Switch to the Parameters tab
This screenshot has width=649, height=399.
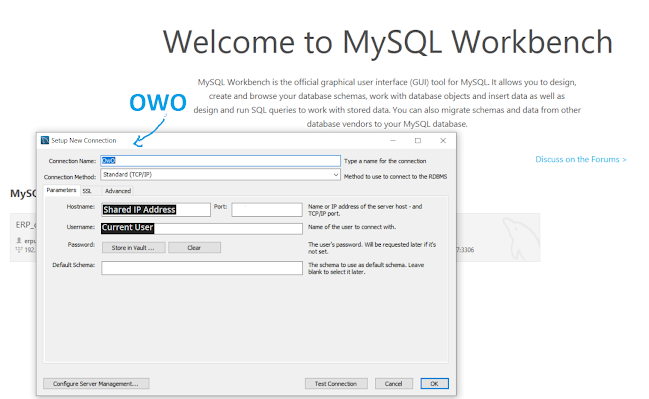click(x=61, y=190)
